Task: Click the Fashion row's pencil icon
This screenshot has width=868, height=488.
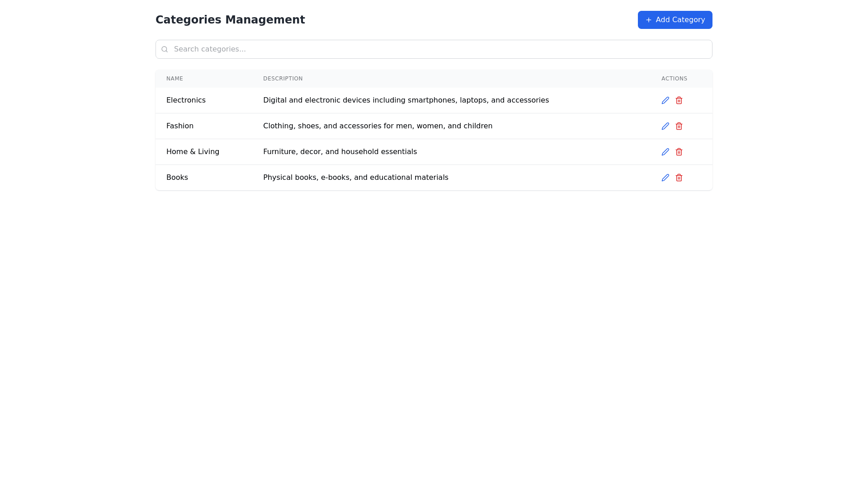Action: [665, 126]
